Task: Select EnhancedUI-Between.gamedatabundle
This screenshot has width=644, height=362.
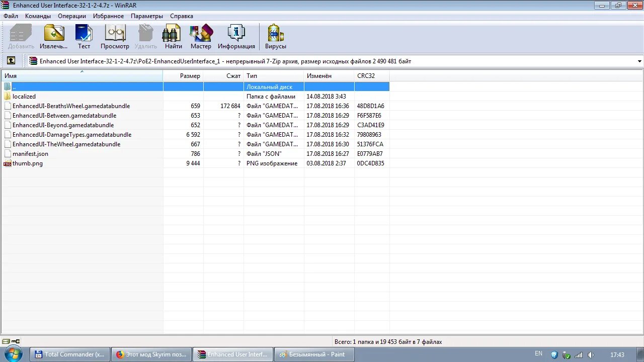Action: pos(64,116)
